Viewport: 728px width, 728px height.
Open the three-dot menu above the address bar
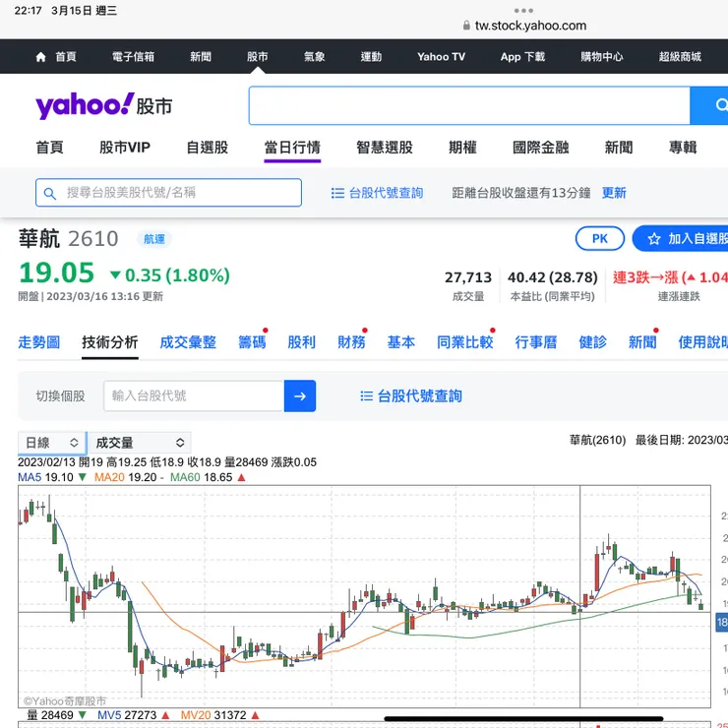tap(523, 10)
